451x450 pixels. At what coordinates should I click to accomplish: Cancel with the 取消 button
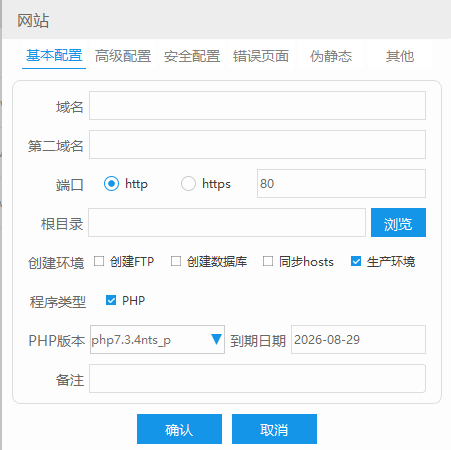tap(274, 429)
